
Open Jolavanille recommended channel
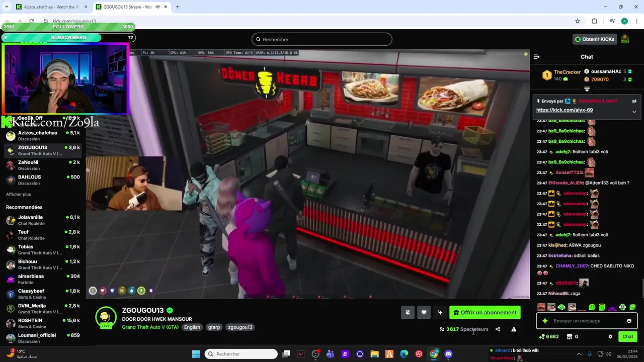[43, 220]
